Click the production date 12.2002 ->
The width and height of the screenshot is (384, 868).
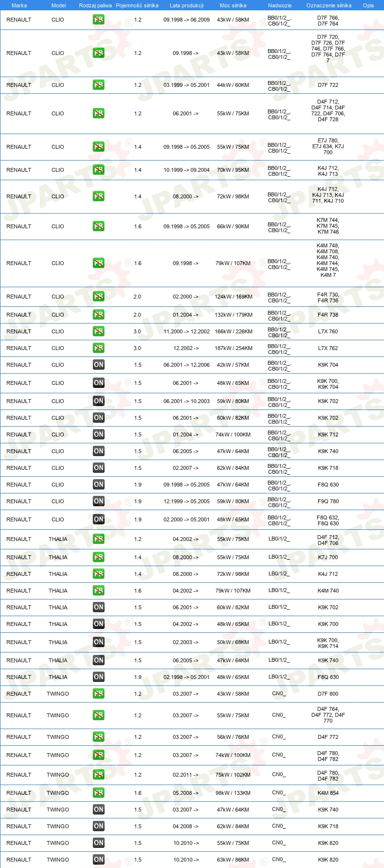186,348
